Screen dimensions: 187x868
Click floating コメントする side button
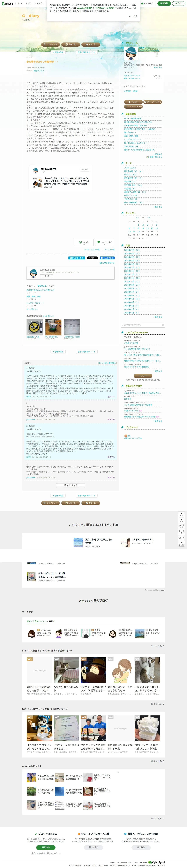click(x=181, y=526)
